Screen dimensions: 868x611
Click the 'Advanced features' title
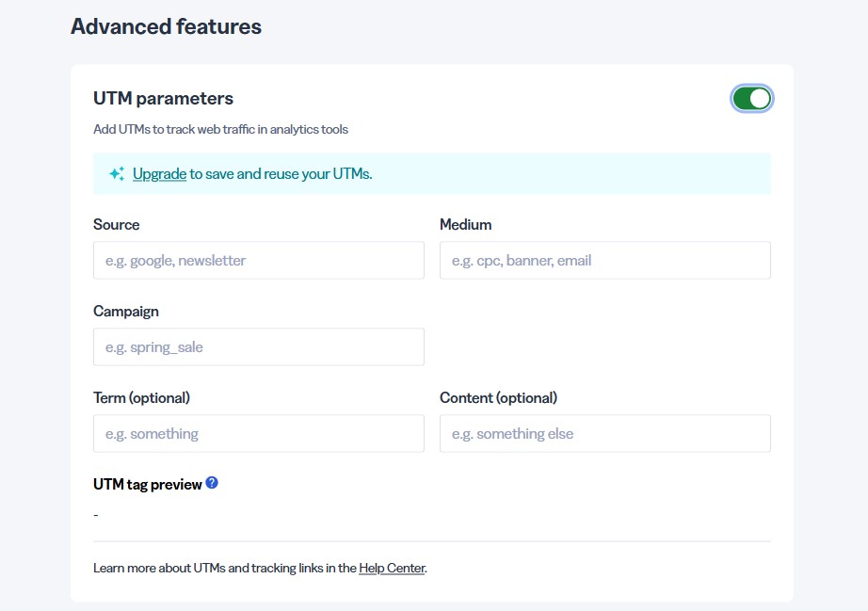166,26
